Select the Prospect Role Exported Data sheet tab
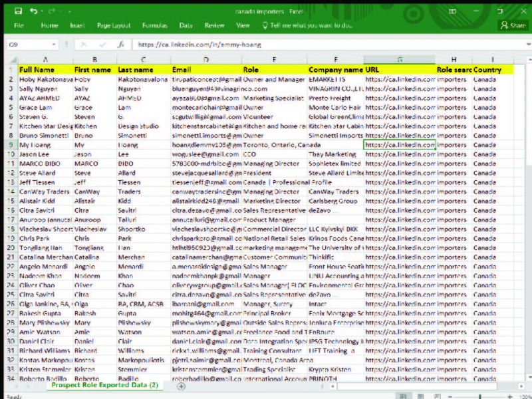Viewport: 532px width, 399px height. [x=104, y=385]
